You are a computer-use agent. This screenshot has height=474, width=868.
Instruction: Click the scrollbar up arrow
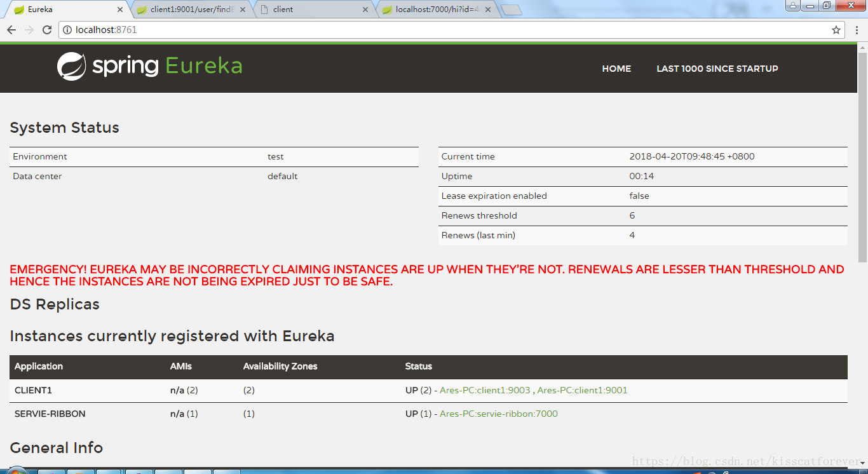pyautogui.click(x=862, y=48)
